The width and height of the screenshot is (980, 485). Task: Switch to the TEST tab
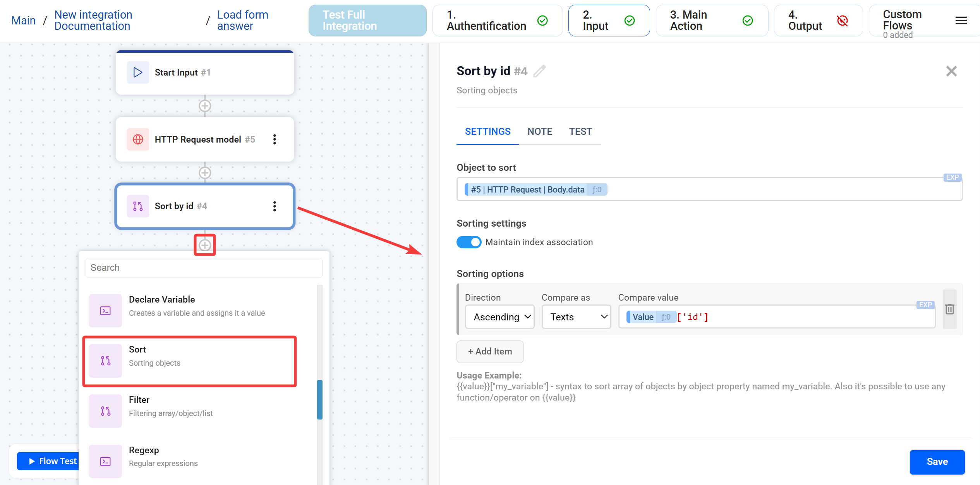[580, 132]
